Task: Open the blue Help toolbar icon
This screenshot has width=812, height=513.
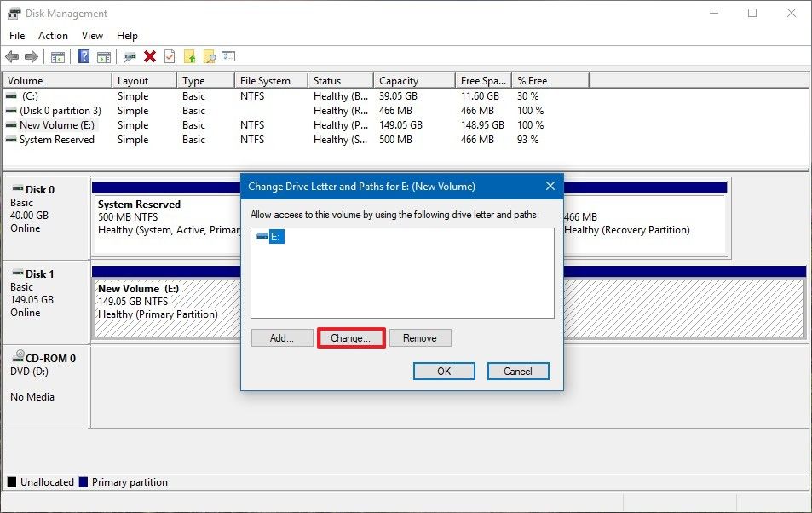Action: 84,56
